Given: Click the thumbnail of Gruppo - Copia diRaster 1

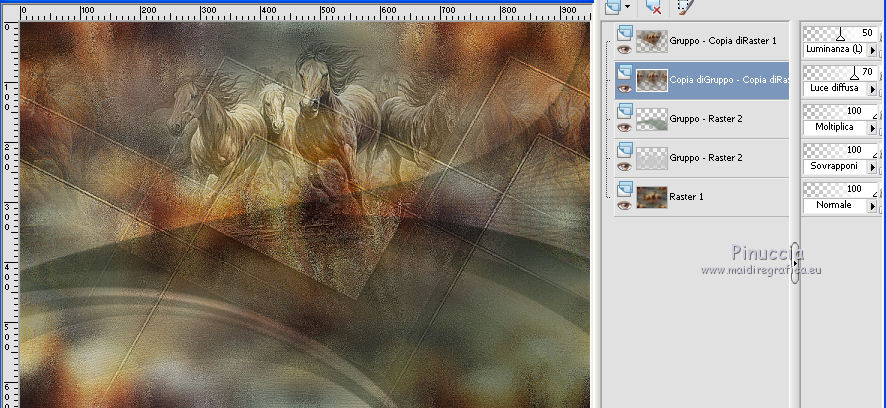Looking at the screenshot, I should 652,41.
